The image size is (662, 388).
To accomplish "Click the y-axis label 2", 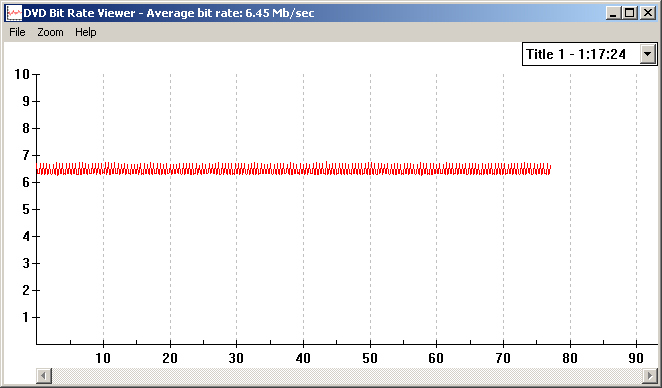I will pyautogui.click(x=26, y=290).
